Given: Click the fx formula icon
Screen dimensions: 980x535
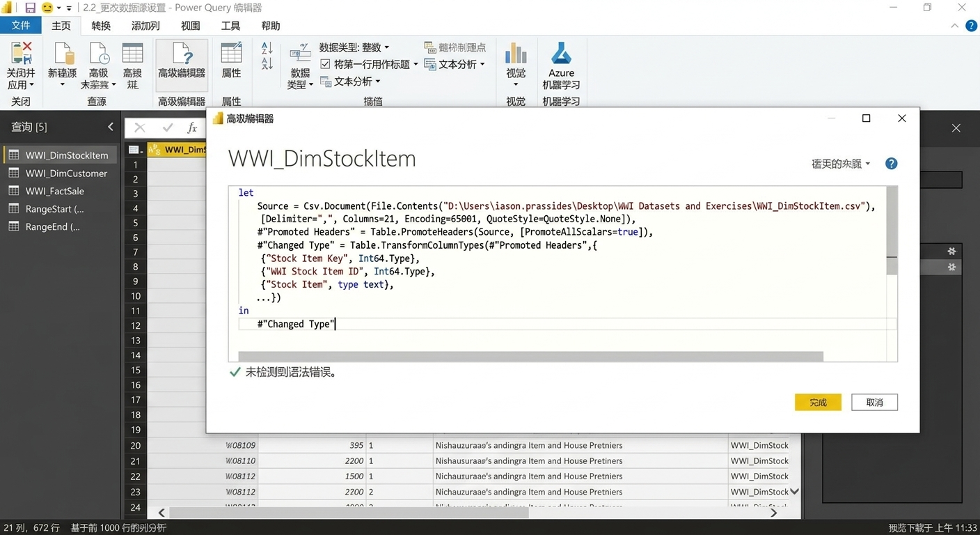Looking at the screenshot, I should click(x=193, y=127).
